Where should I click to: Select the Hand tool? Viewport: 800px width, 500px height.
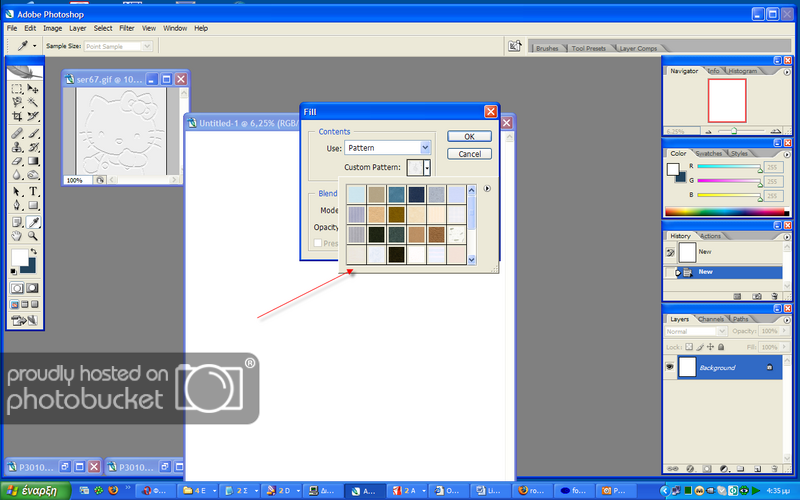click(x=17, y=236)
